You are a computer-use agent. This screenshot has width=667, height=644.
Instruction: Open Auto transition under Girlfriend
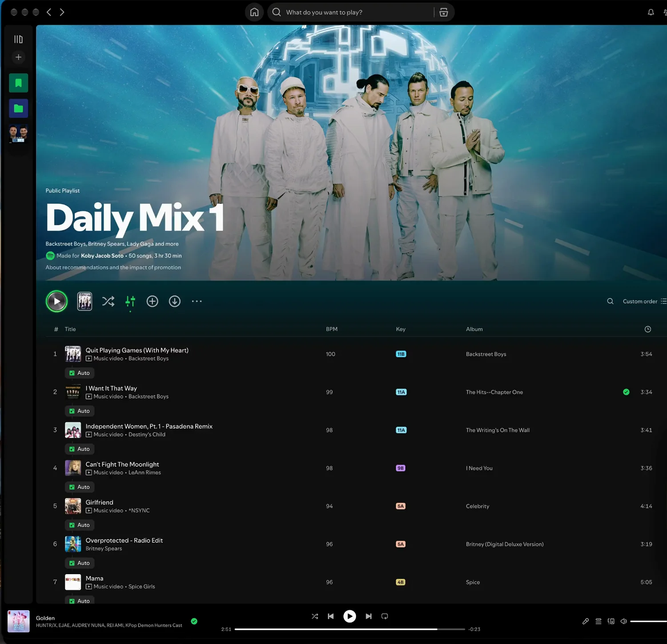coord(80,525)
